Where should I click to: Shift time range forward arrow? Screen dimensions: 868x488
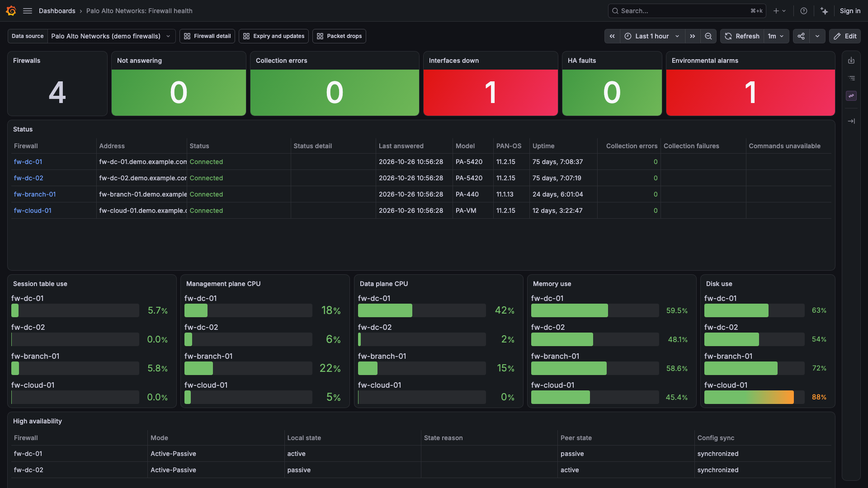click(x=693, y=36)
